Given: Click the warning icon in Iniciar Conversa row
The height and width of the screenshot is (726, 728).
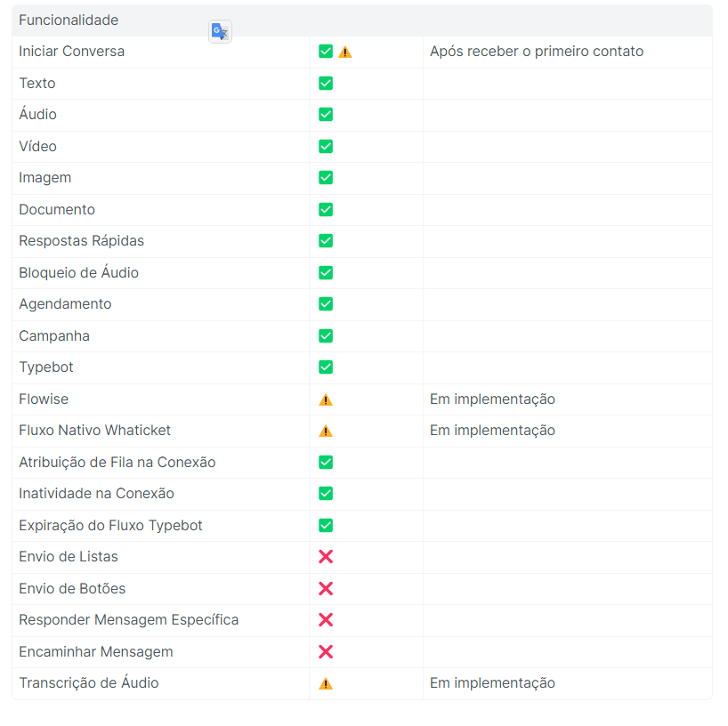Looking at the screenshot, I should click(345, 52).
